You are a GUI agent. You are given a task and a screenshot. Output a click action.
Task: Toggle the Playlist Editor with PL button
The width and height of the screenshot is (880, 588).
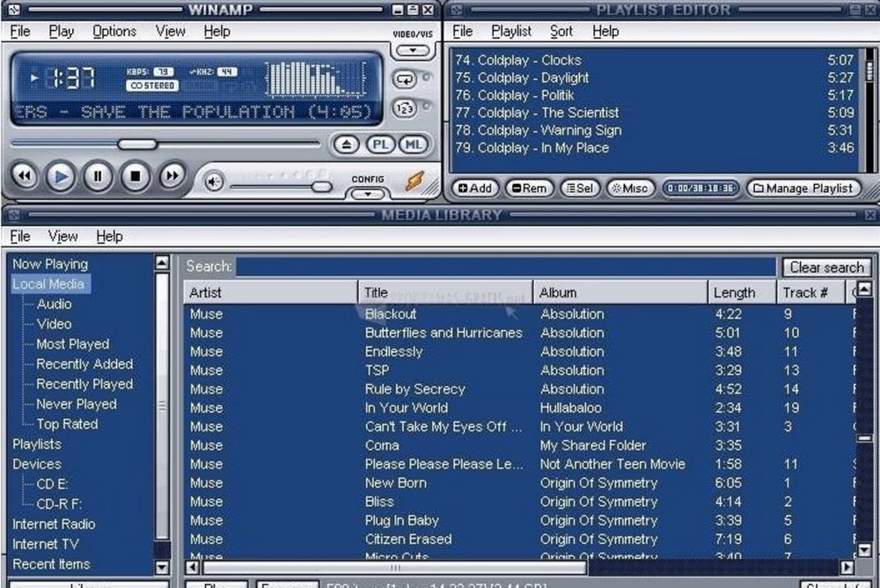[380, 144]
